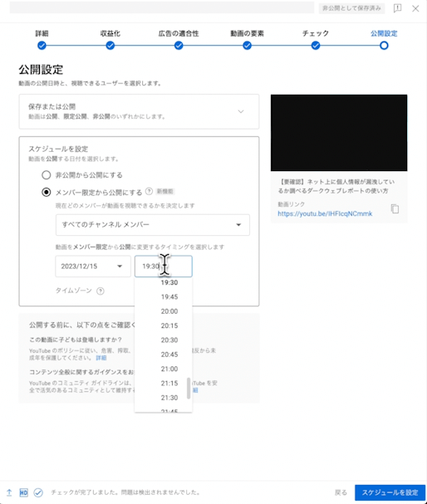This screenshot has width=427, height=504.
Task: Close the upload dialog
Action: click(x=415, y=8)
